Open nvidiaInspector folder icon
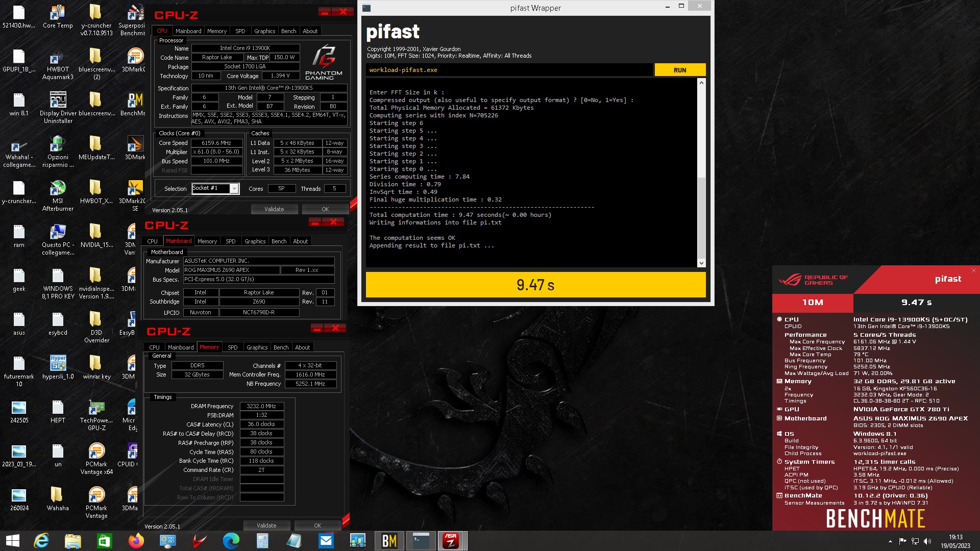980x551 pixels. coord(96,284)
